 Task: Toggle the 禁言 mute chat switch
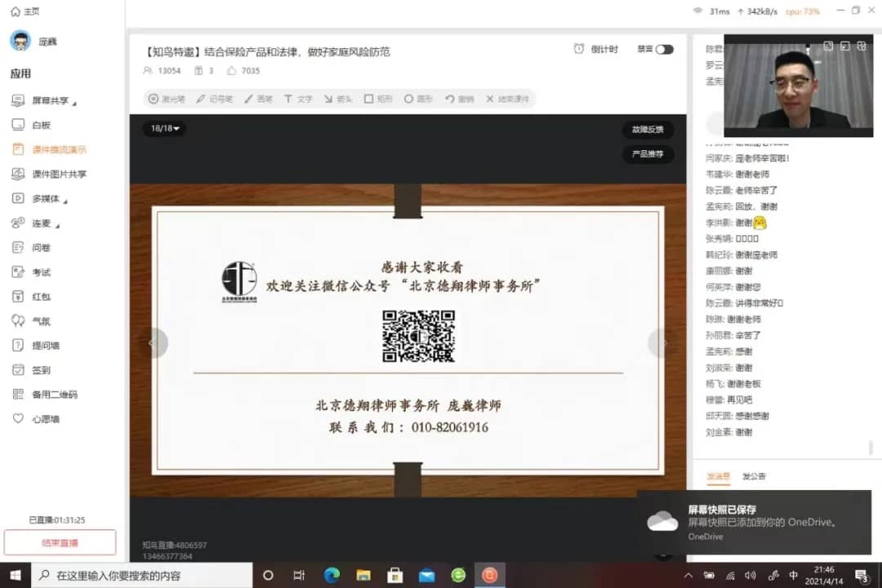pos(664,50)
